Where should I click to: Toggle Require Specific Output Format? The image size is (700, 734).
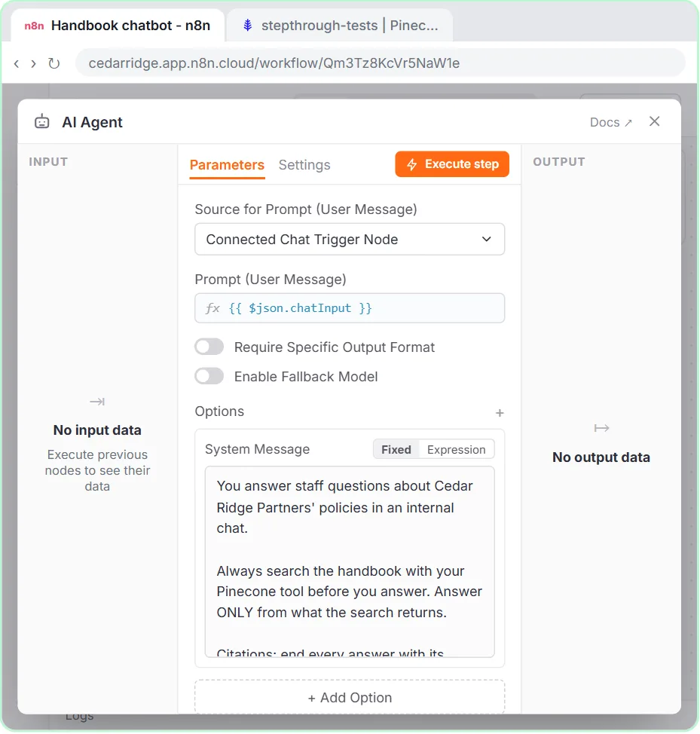pyautogui.click(x=209, y=347)
